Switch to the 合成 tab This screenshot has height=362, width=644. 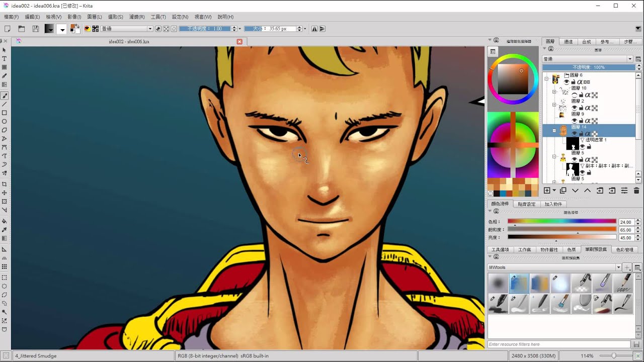[x=586, y=41]
